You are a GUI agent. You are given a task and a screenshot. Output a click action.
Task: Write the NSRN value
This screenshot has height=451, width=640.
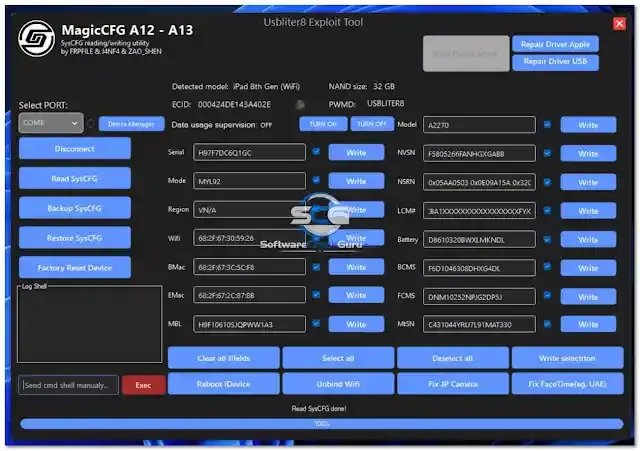588,182
